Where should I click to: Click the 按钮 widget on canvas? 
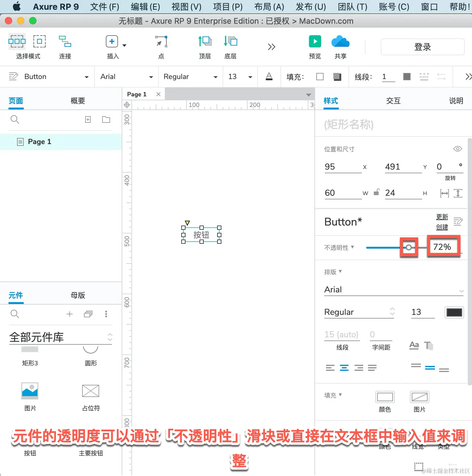pyautogui.click(x=201, y=235)
